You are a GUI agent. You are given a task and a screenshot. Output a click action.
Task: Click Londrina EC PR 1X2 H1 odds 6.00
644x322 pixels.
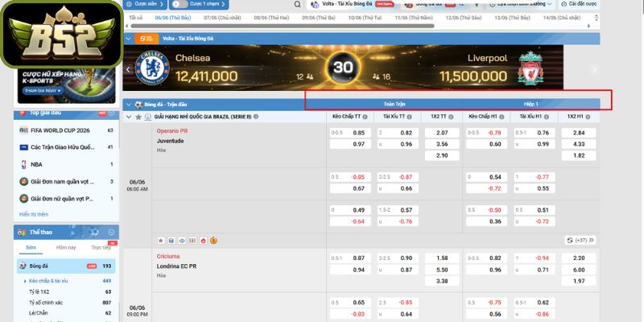578,270
